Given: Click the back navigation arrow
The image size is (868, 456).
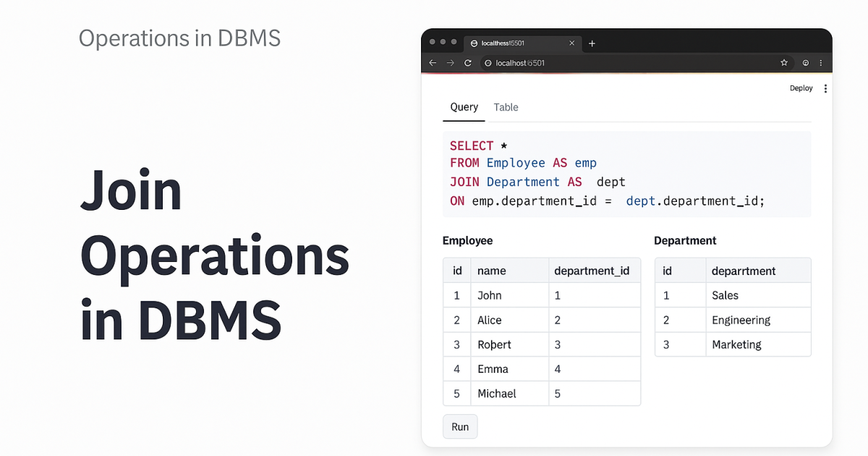Looking at the screenshot, I should [433, 63].
